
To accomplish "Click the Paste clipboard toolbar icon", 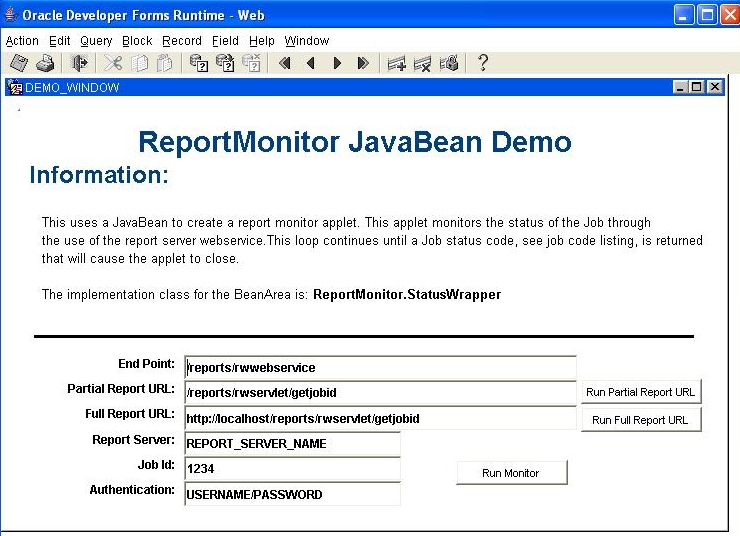I will [164, 63].
